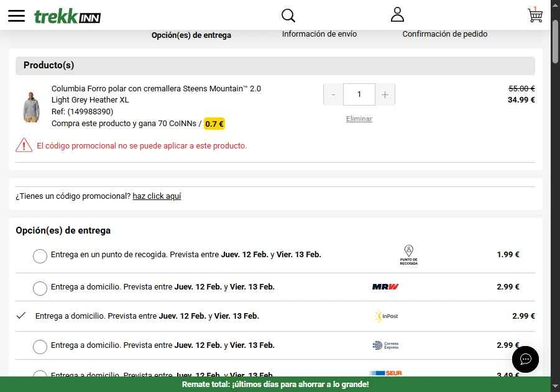Go to Información de envío step
Viewport: 560px width, 392px height.
tap(319, 34)
